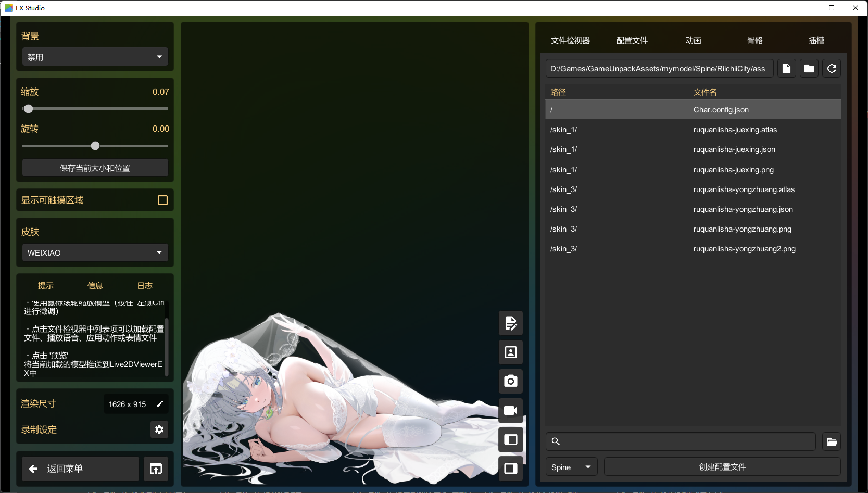Image resolution: width=868 pixels, height=493 pixels.
Task: Click the 1626 x 915 render size value
Action: coord(128,404)
